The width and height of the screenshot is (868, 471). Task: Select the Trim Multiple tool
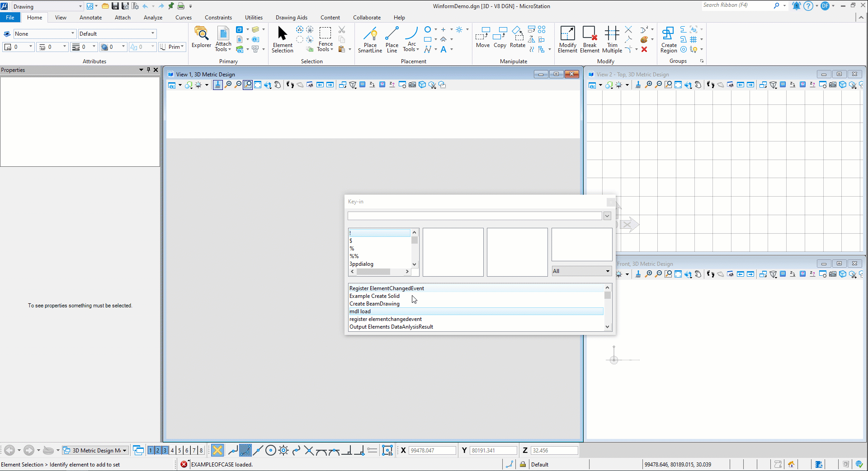612,39
